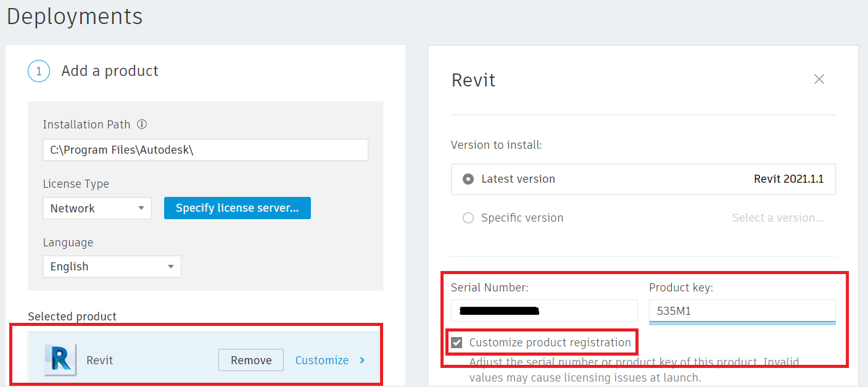This screenshot has width=868, height=392.
Task: Select the Specific version radio button
Action: (x=468, y=218)
